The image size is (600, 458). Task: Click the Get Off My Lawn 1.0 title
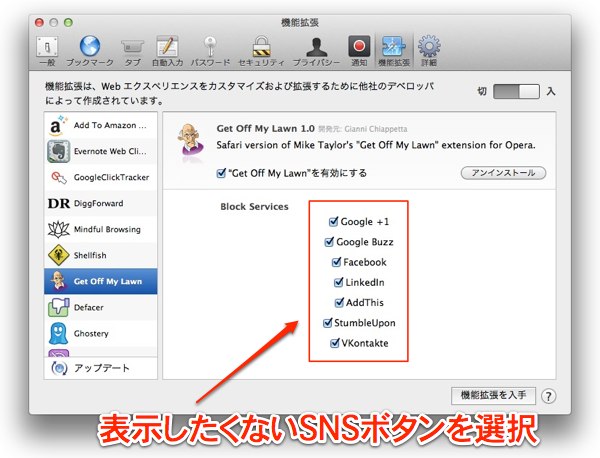266,129
